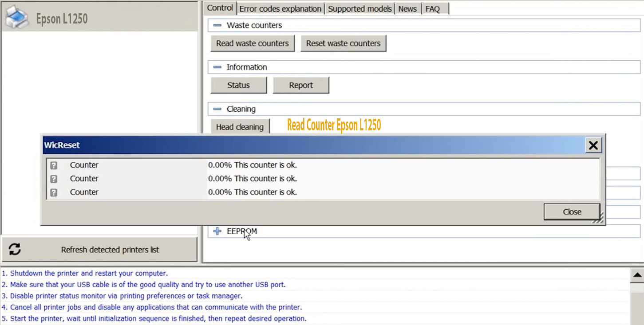Viewport: 644px width, 325px height.
Task: Click Close in the WicReset dialog
Action: (x=572, y=212)
